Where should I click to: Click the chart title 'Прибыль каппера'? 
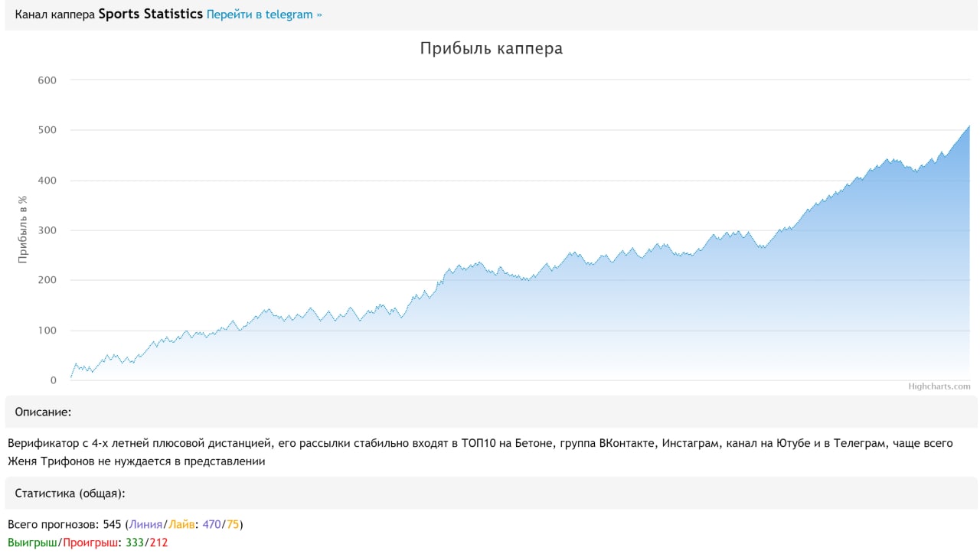click(491, 48)
